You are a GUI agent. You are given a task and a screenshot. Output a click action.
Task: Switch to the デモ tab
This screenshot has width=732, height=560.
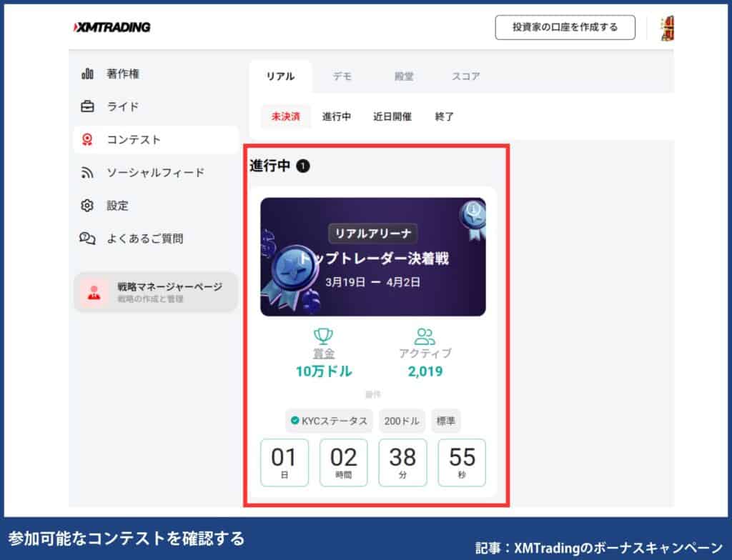(x=342, y=76)
